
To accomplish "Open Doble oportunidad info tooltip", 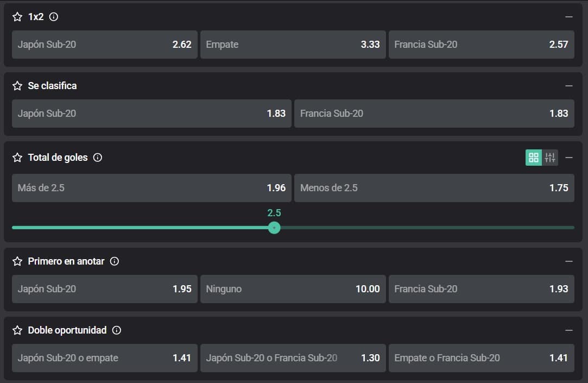I will point(117,330).
